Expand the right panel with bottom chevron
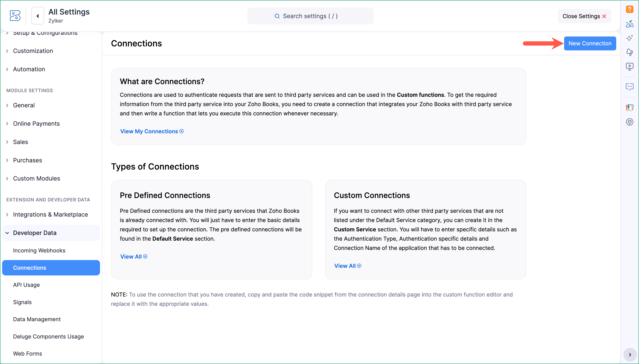This screenshot has width=639, height=364. [630, 355]
